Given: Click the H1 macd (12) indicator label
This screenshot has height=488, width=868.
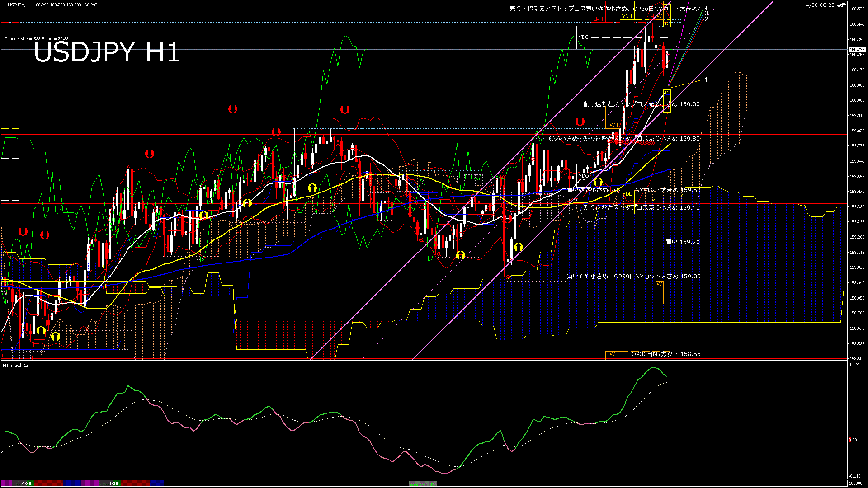Looking at the screenshot, I should coord(16,365).
